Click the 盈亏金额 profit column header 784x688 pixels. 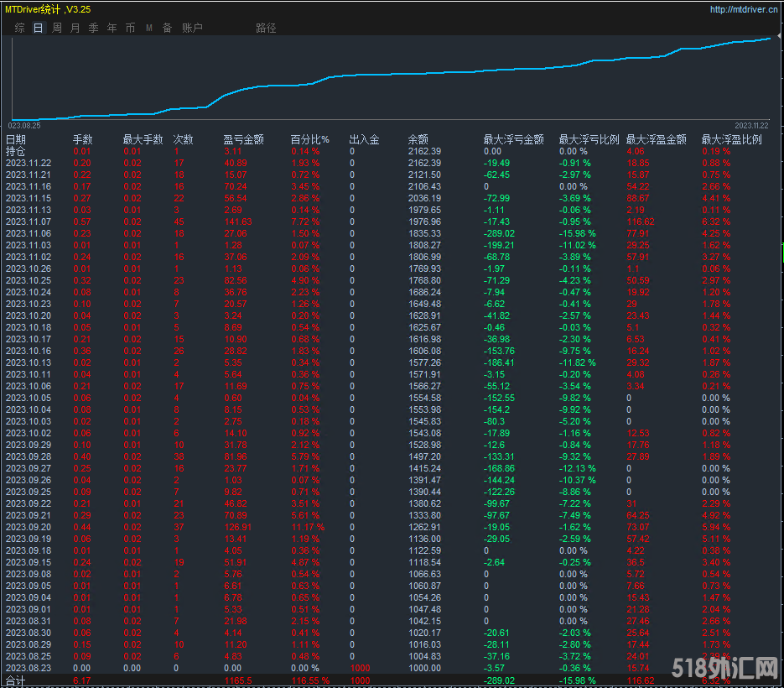point(243,139)
